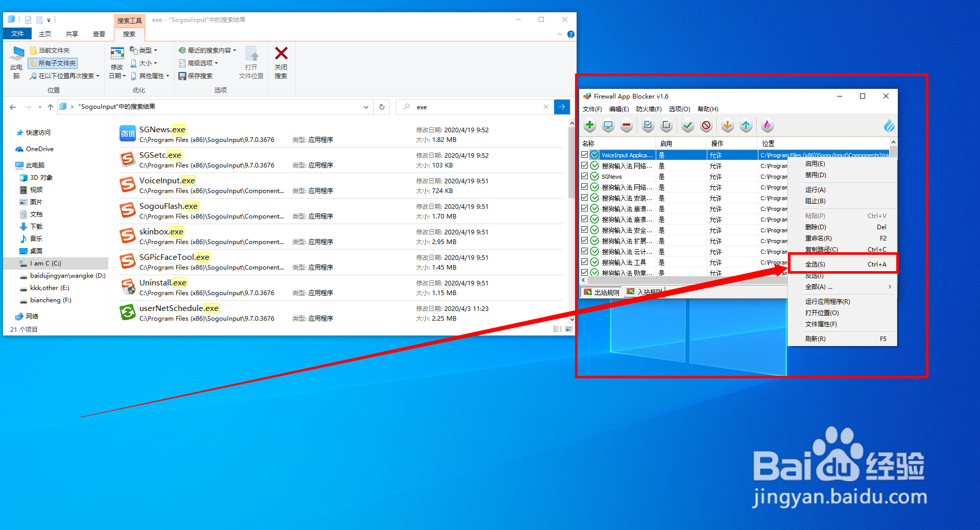Viewport: 980px width, 530px height.
Task: Uncheck the 搜狗输入法 云计 rule checkbox
Action: (584, 251)
